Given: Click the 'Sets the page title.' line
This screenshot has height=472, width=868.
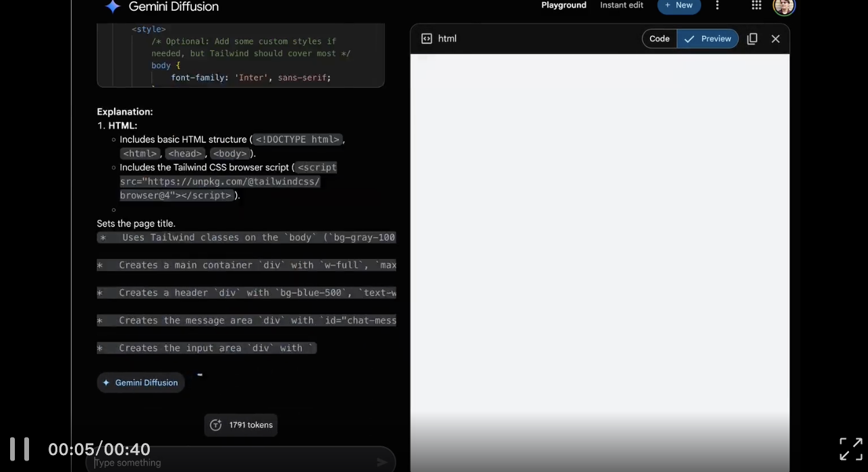Looking at the screenshot, I should click(x=136, y=224).
